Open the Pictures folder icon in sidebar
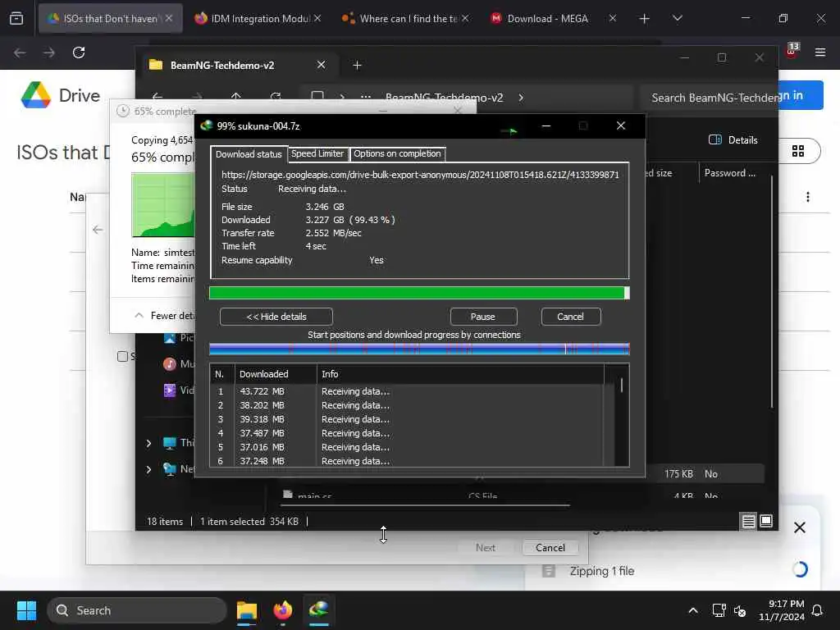Image resolution: width=840 pixels, height=630 pixels. [x=169, y=338]
